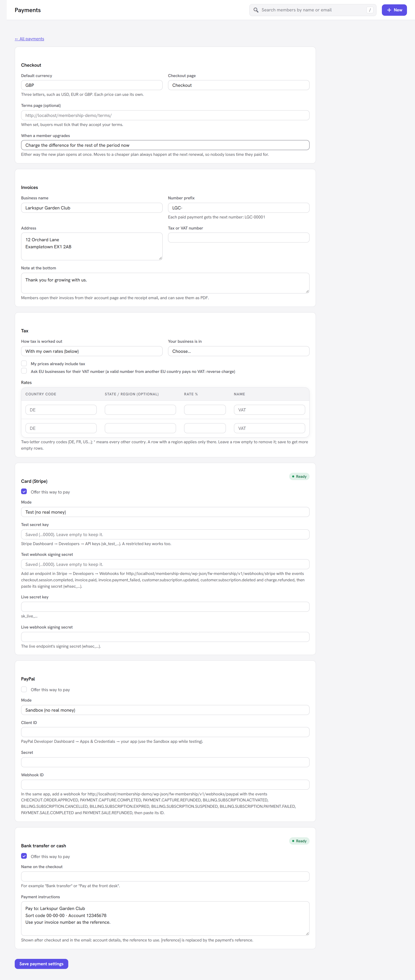Viewport: 415px width, 980px height.
Task: Click next number text LGC-00001
Action: point(255,217)
